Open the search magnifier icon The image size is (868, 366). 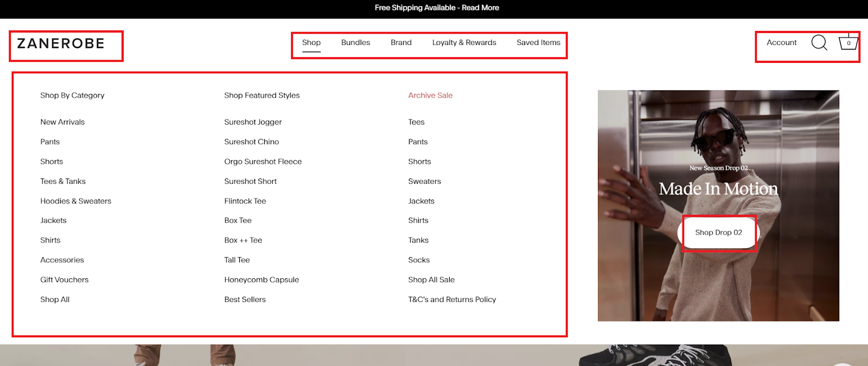(819, 43)
